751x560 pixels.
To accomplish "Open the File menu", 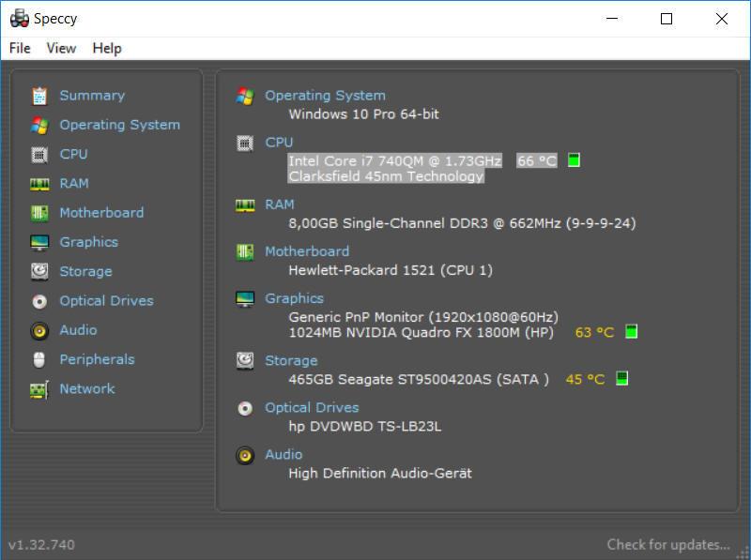I will (20, 49).
